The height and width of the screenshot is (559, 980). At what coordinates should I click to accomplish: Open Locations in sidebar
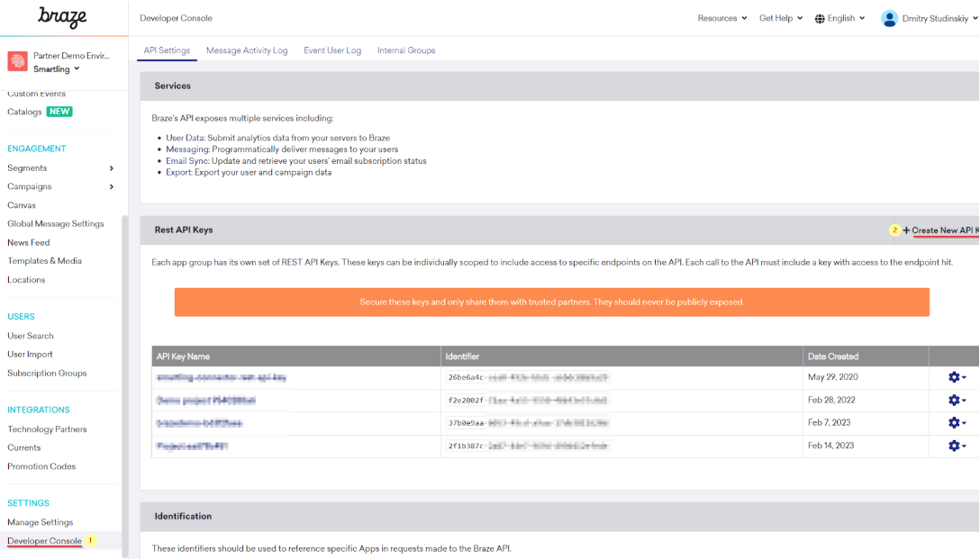26,280
